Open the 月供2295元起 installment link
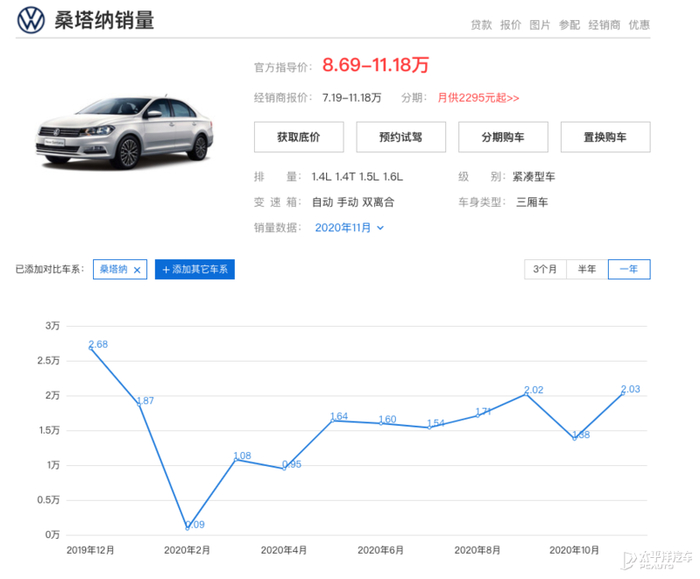The width and height of the screenshot is (700, 579). coord(479,98)
